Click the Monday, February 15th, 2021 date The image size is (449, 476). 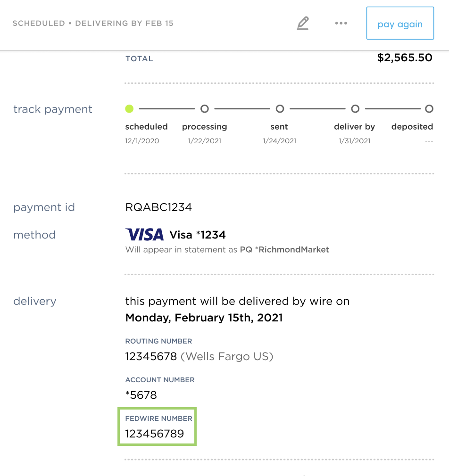click(204, 318)
